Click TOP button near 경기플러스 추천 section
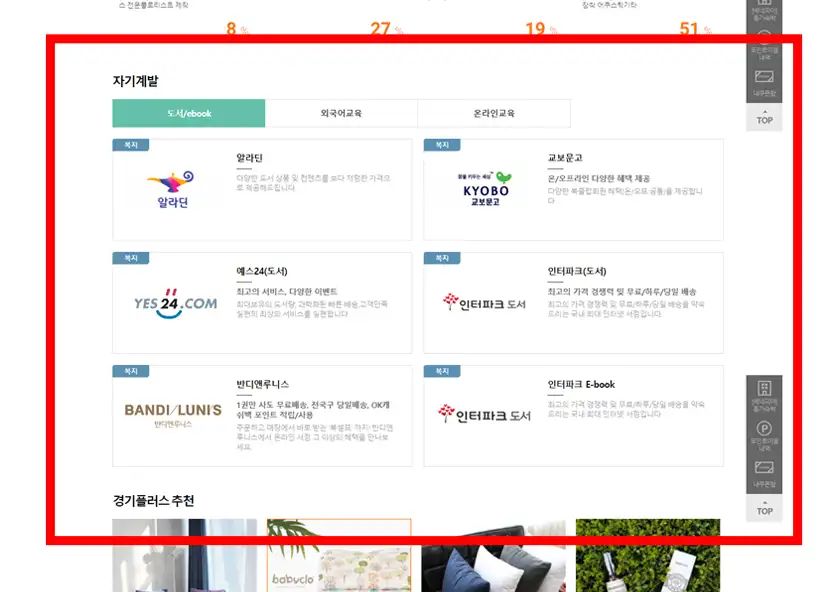 pos(764,508)
